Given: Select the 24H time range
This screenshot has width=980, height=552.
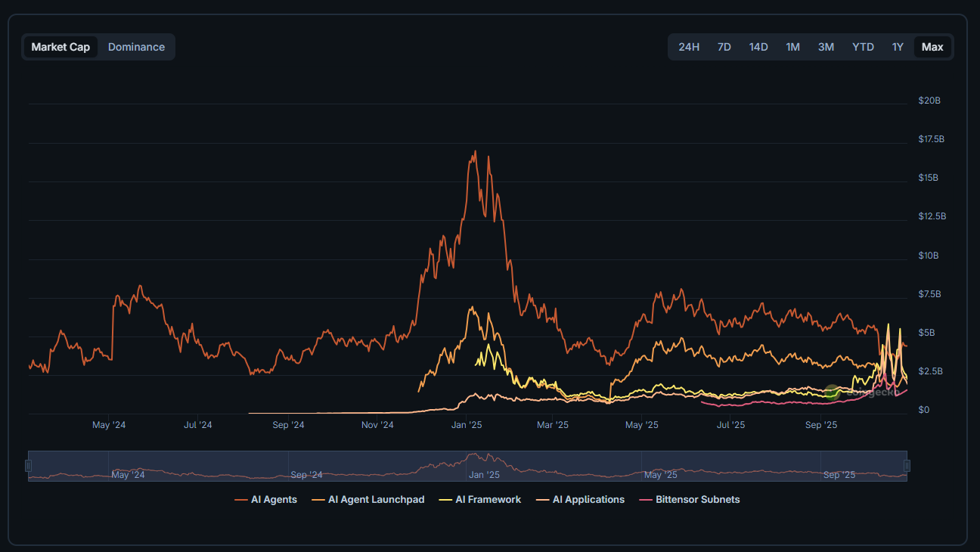Looking at the screenshot, I should point(689,47).
